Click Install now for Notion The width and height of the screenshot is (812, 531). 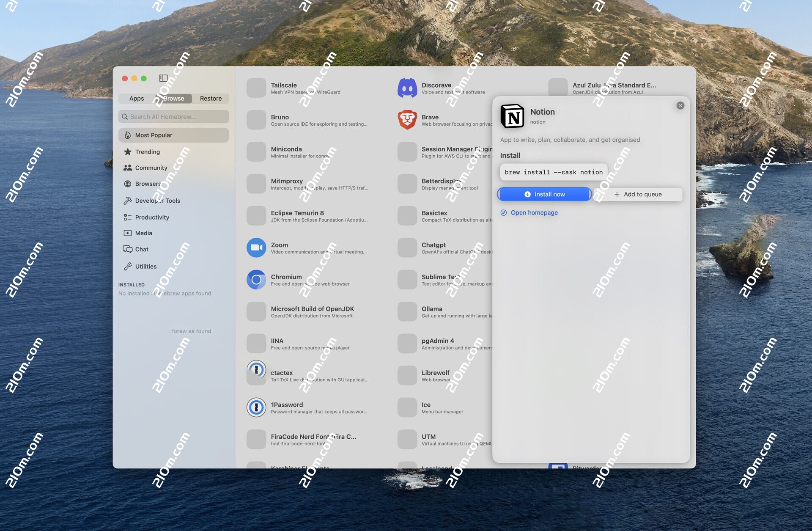(544, 195)
